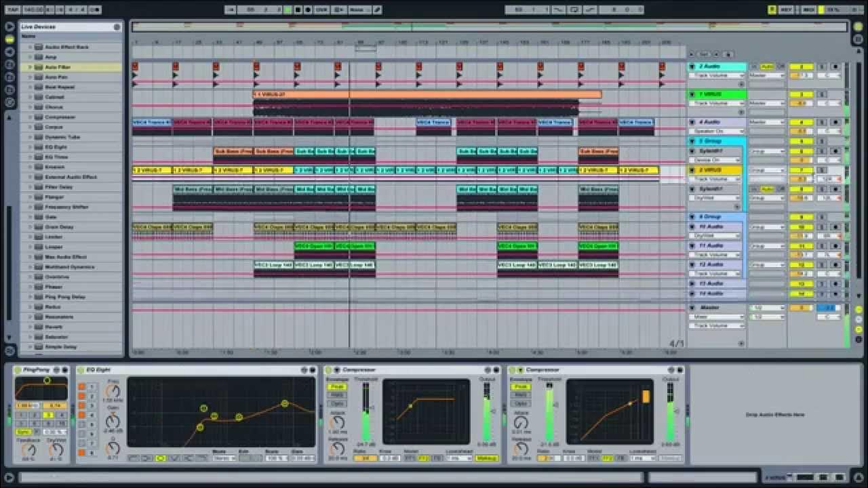Start playback with the green Play button
The image size is (868, 488).
(288, 9)
